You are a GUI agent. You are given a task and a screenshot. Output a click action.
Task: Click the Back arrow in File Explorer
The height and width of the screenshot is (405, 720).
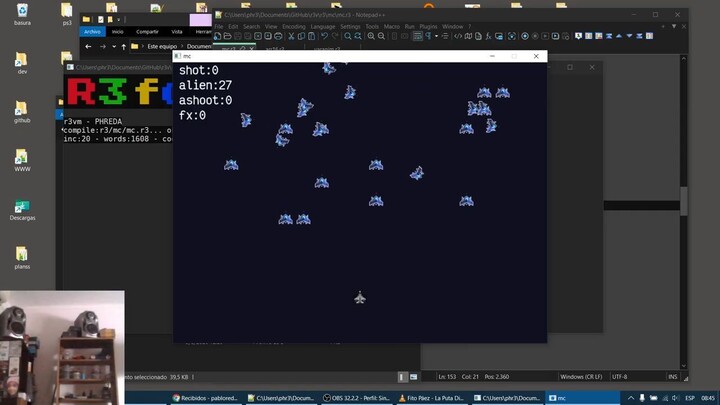(x=88, y=46)
